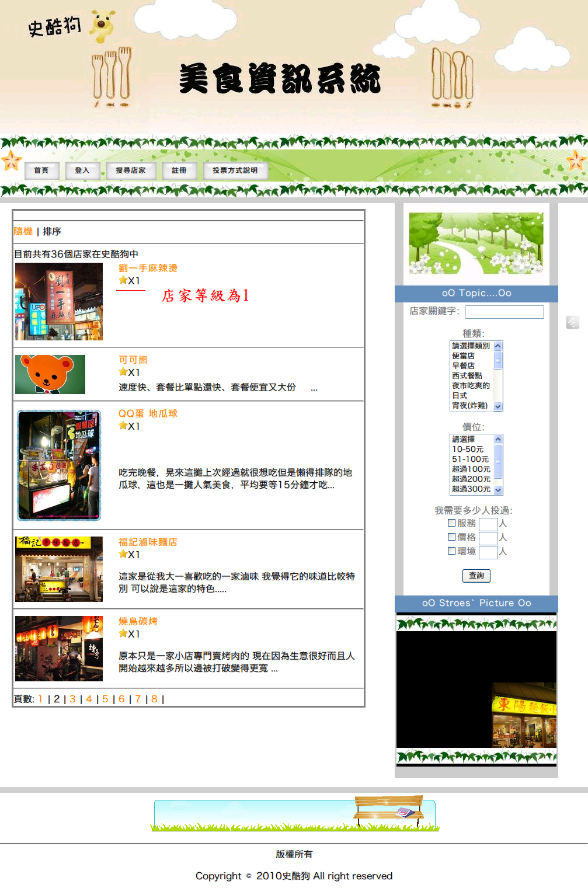Viewport: 588px width, 895px height.
Task: Open the 搜尋店家 navigation item
Action: (130, 170)
